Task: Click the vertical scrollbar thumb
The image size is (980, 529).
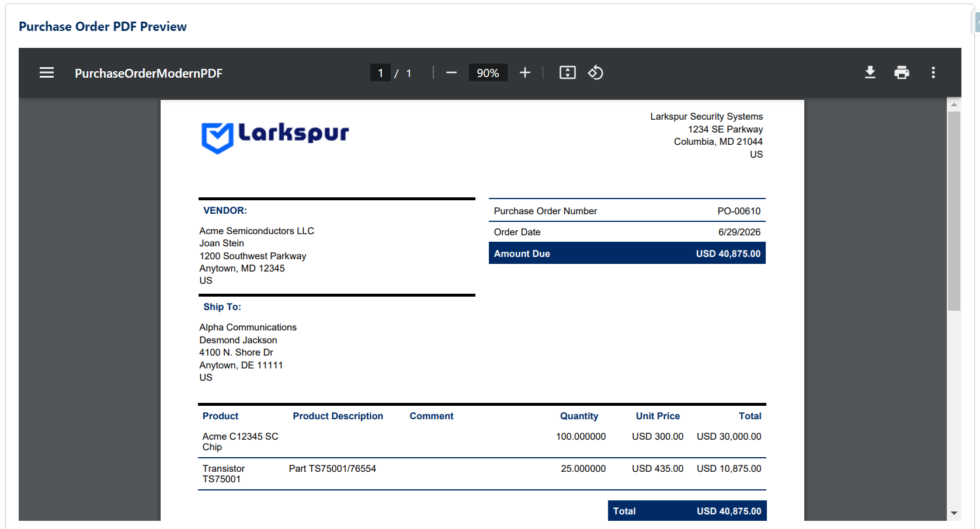Action: pyautogui.click(x=954, y=211)
